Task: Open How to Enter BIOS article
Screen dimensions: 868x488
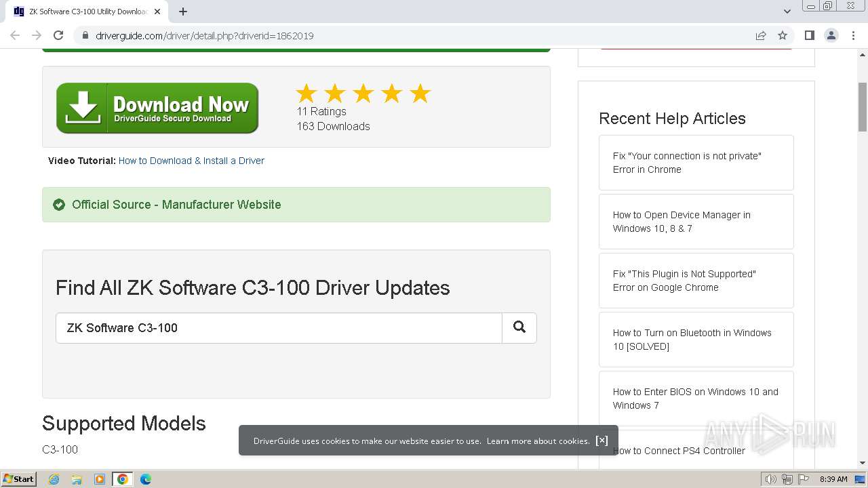Action: (x=696, y=399)
